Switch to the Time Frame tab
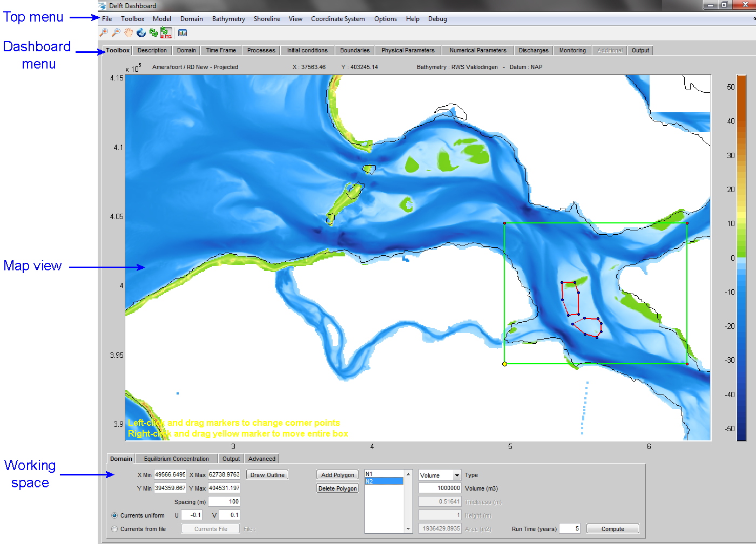This screenshot has height=544, width=756. (221, 50)
